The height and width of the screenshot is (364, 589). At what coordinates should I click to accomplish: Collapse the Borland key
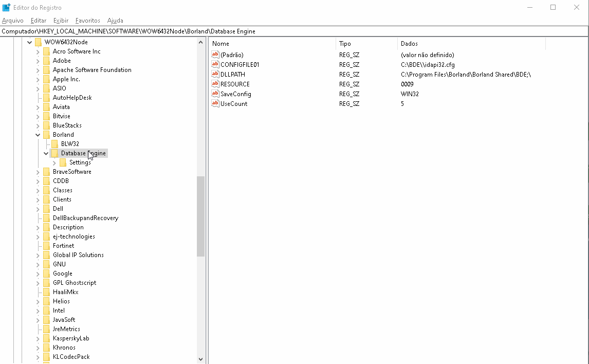pyautogui.click(x=38, y=135)
